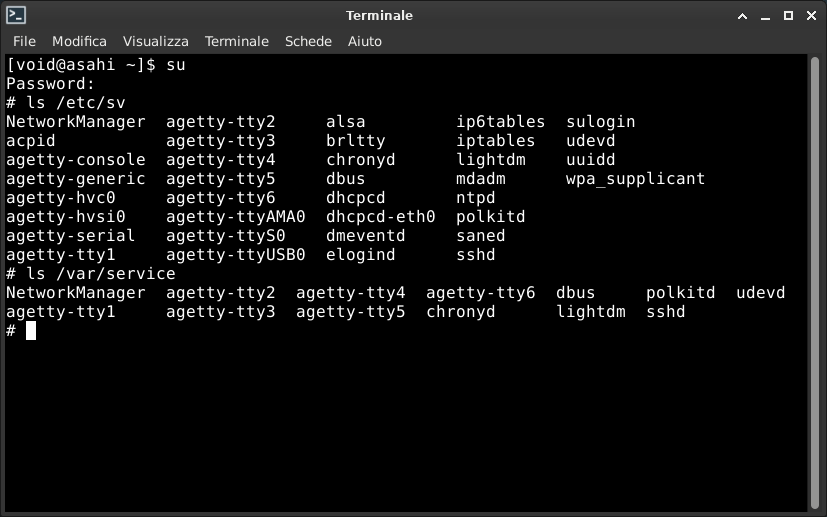Click the 'ls /var/service' command line
Viewport: 827px width, 517px height.
91,274
